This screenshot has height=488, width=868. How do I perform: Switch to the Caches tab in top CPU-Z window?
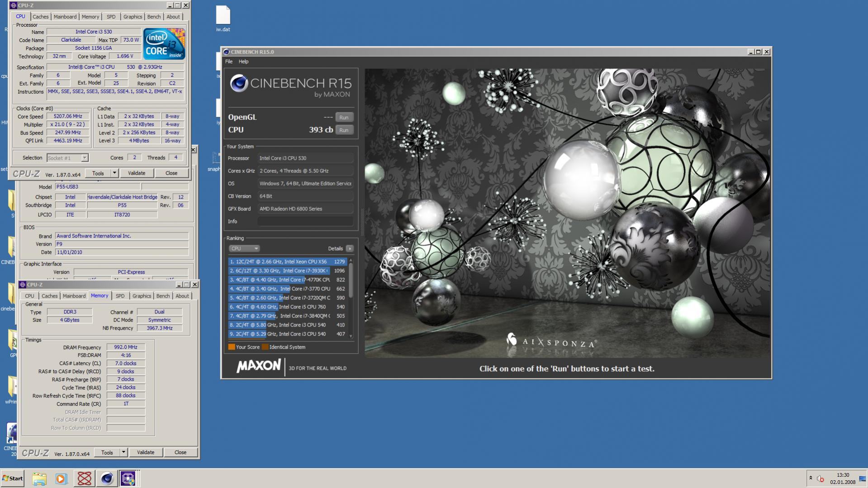click(40, 17)
